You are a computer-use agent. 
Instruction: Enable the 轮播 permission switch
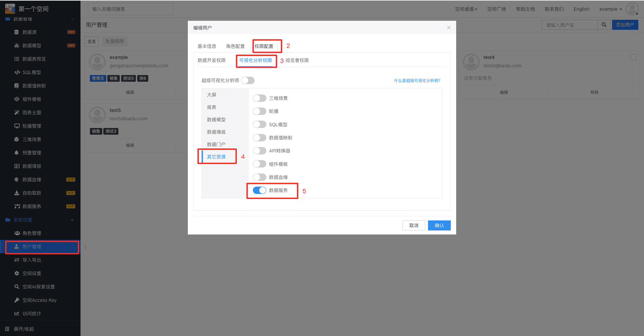click(x=259, y=111)
